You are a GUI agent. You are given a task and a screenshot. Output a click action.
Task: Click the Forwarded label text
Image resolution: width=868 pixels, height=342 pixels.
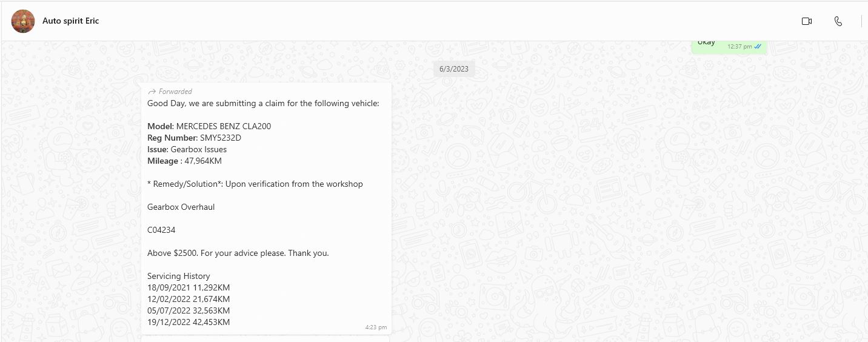click(175, 92)
